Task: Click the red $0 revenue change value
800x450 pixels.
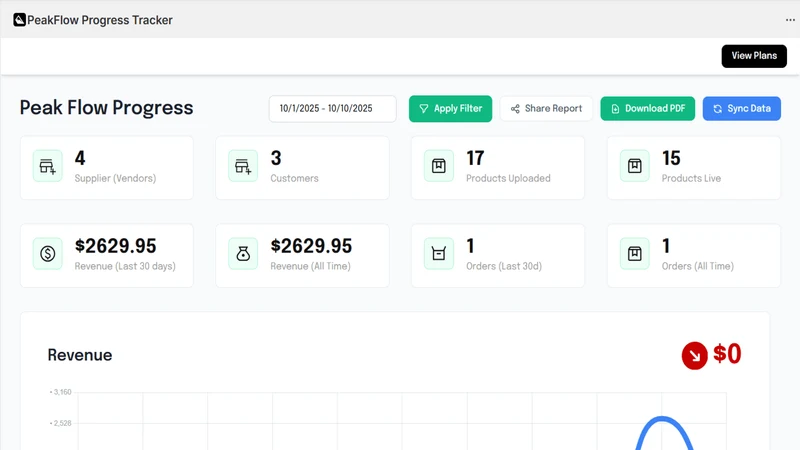Action: pyautogui.click(x=727, y=354)
